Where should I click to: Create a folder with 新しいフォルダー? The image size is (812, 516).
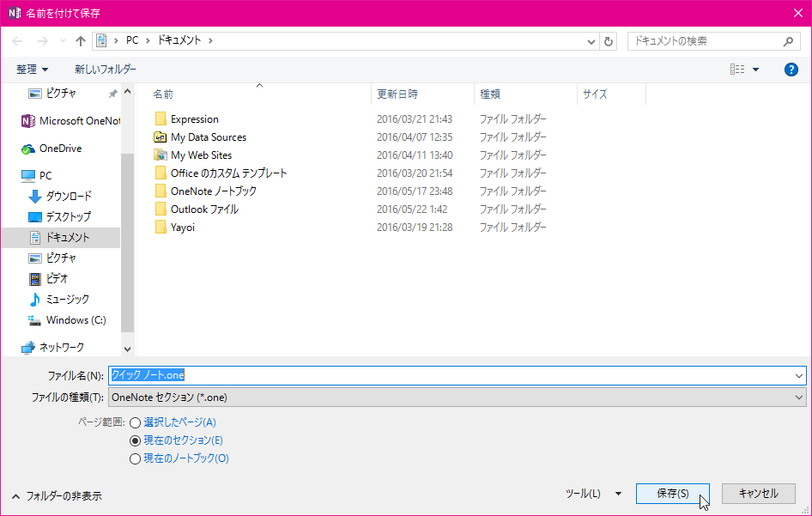[x=106, y=69]
